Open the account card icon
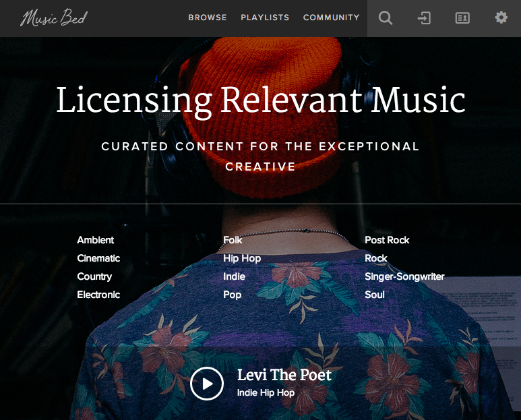 coord(462,18)
